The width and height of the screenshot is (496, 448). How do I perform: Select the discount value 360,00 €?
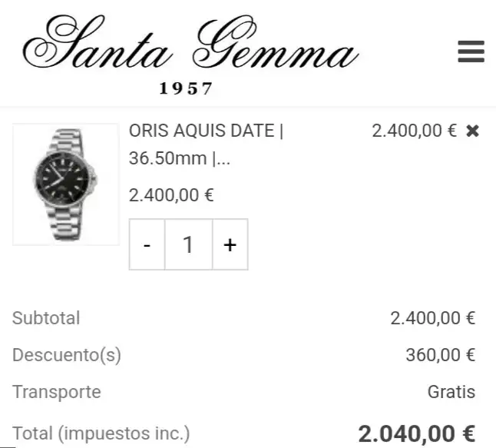coord(440,355)
